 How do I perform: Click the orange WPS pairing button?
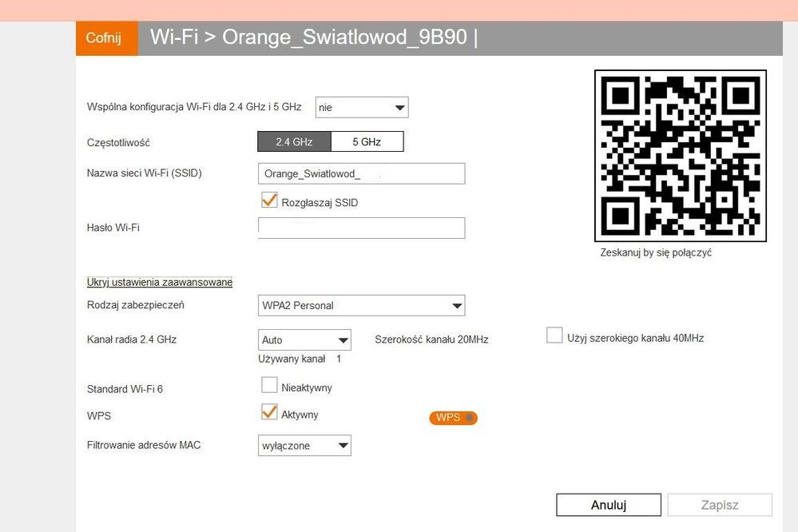(x=453, y=418)
